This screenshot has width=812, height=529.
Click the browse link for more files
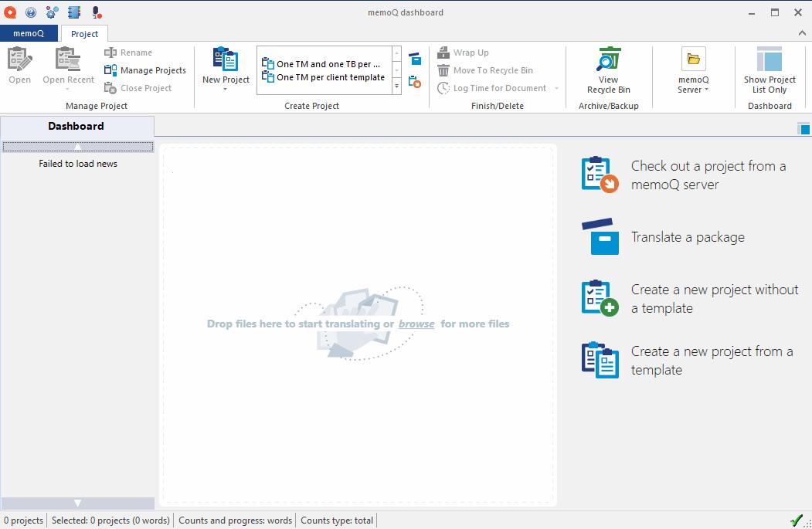coord(416,324)
